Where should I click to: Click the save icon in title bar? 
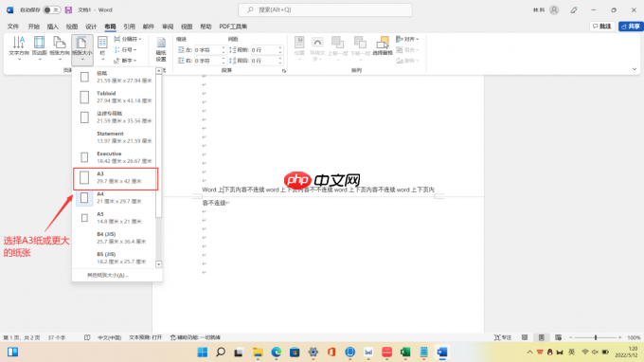click(x=68, y=9)
